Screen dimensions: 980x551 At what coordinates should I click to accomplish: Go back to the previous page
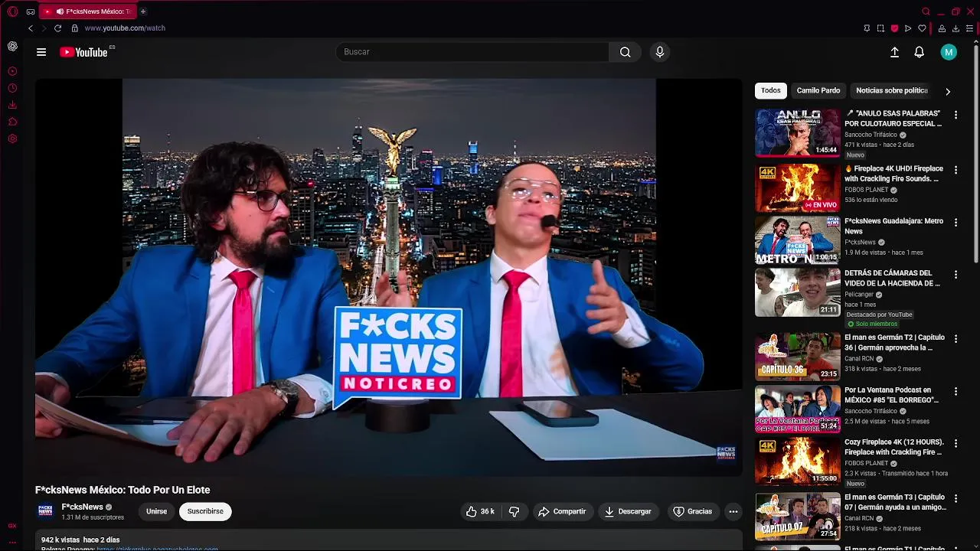(31, 28)
